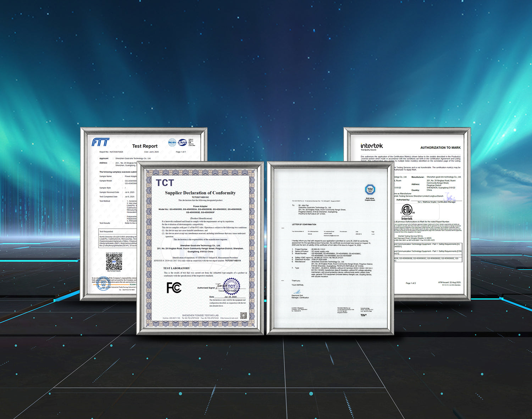This screenshot has width=532, height=419.
Task: Select "Supplier Declaration of Conformity" title
Action: click(200, 193)
